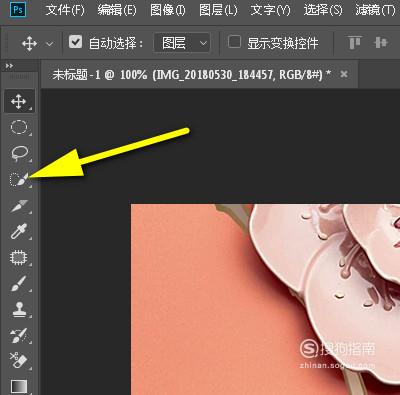Image resolution: width=400 pixels, height=395 pixels.
Task: Select the Quick Selection tool
Action: pos(19,179)
